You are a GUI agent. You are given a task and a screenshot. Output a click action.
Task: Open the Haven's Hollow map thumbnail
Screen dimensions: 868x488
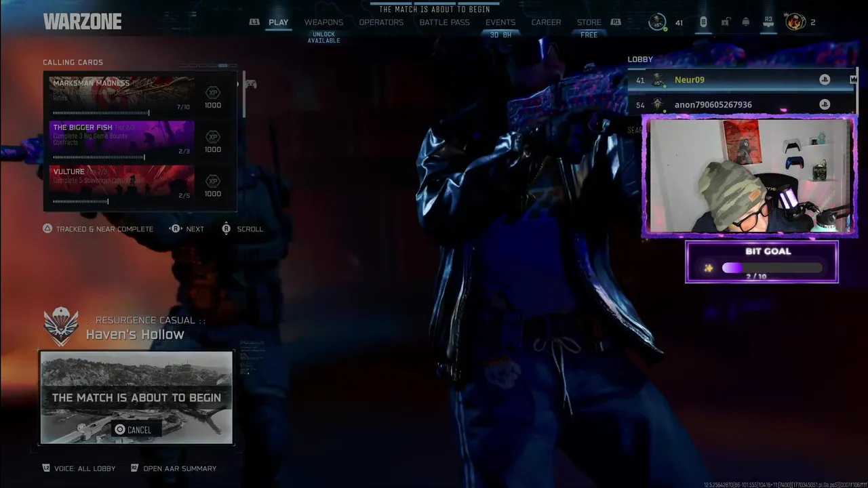coord(136,397)
